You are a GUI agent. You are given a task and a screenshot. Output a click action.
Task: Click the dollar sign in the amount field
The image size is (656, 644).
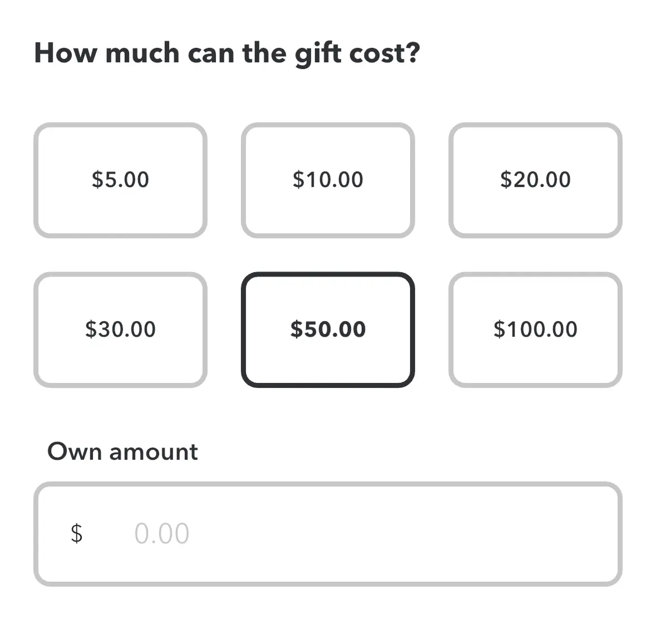[77, 533]
